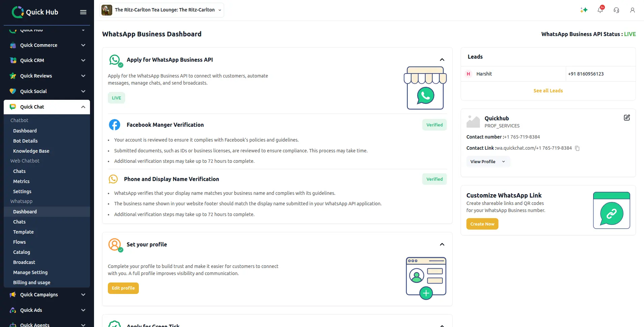Click the Verified badge for Phone and Display Name
This screenshot has height=327, width=644.
point(434,179)
